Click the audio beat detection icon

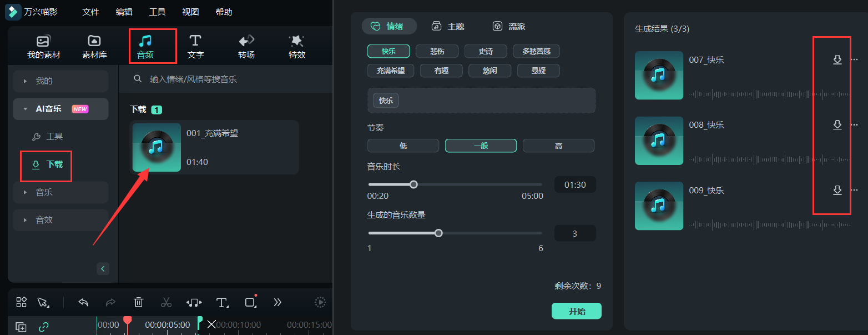[194, 302]
